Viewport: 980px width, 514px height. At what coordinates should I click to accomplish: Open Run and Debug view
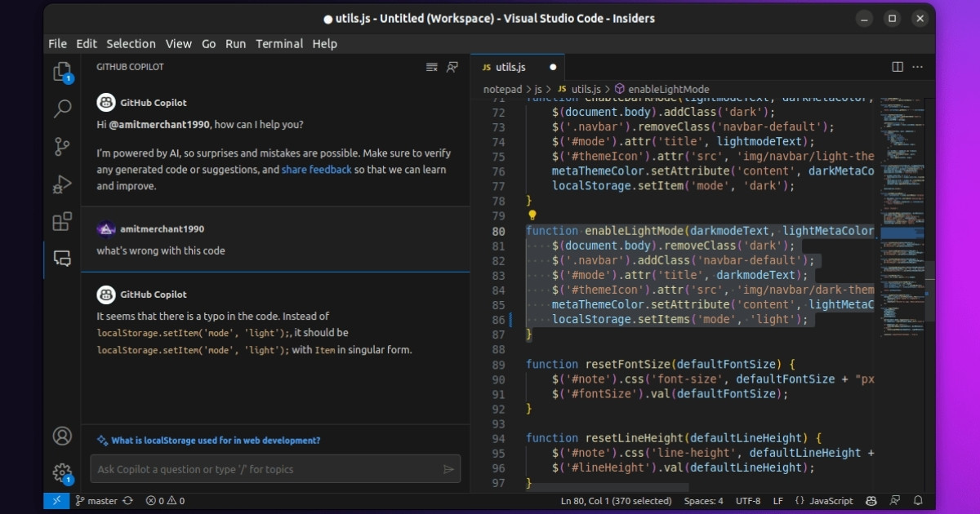(62, 184)
